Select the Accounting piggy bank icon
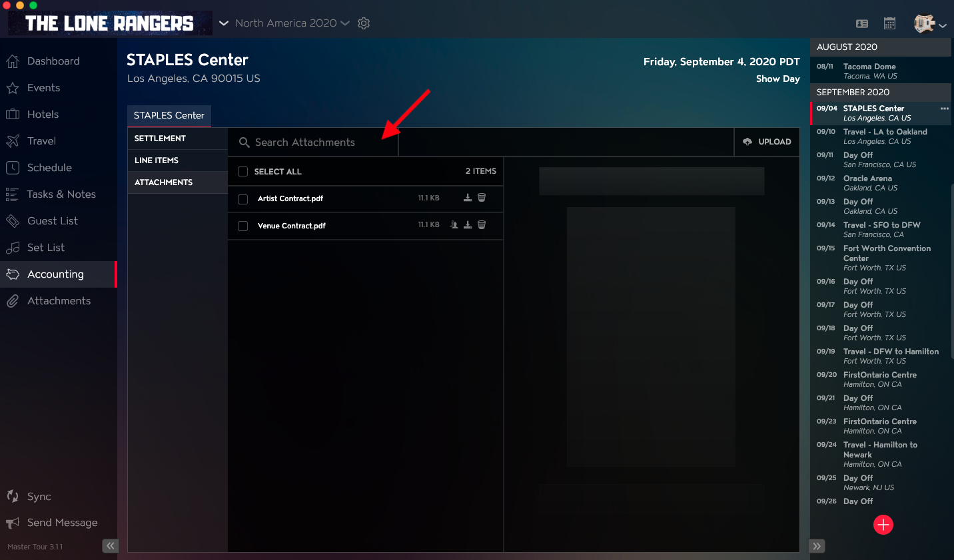This screenshot has width=954, height=560. [12, 274]
